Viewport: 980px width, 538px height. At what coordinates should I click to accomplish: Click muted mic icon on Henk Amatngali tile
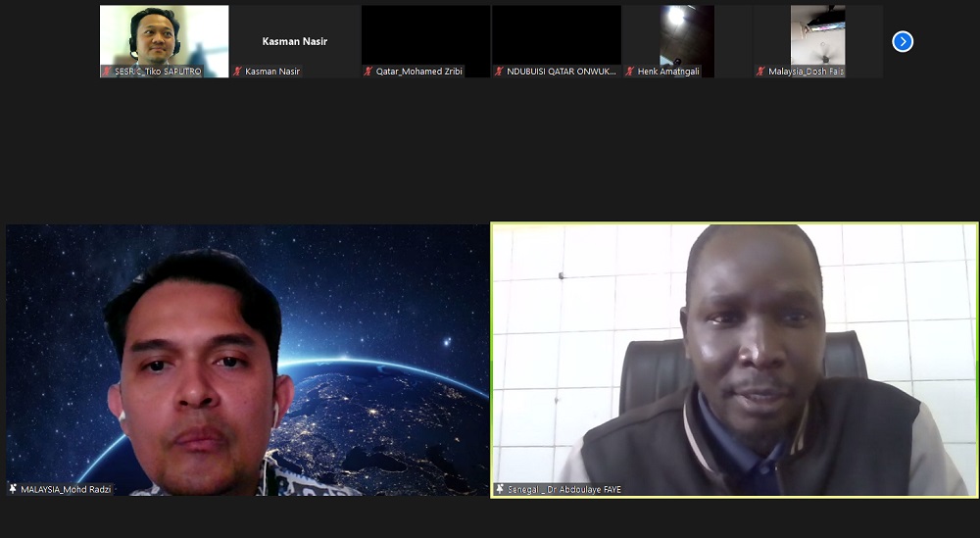tap(630, 72)
